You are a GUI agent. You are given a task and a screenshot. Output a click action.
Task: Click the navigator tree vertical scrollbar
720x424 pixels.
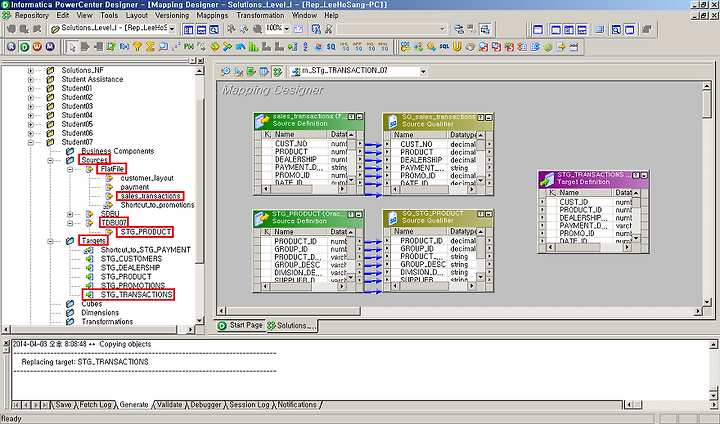[199, 195]
